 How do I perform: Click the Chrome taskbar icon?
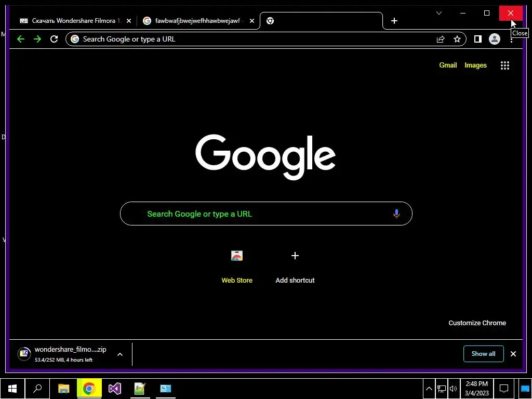(89, 389)
